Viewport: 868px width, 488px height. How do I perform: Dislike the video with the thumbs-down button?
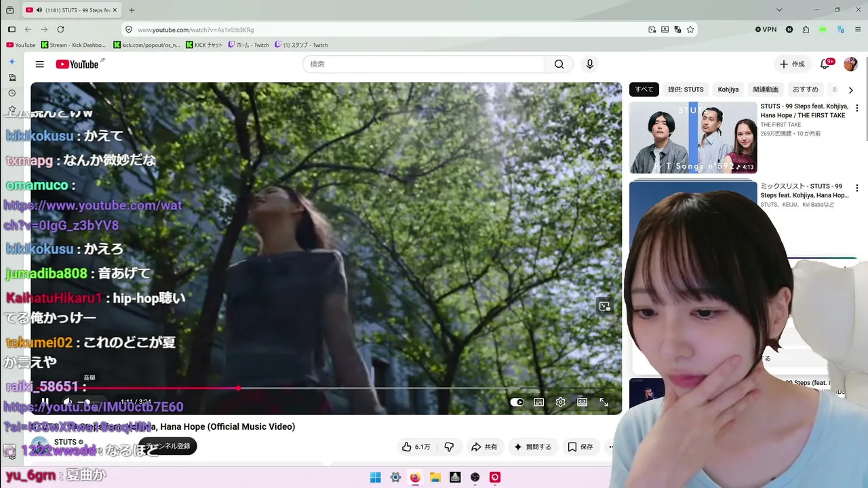click(449, 447)
